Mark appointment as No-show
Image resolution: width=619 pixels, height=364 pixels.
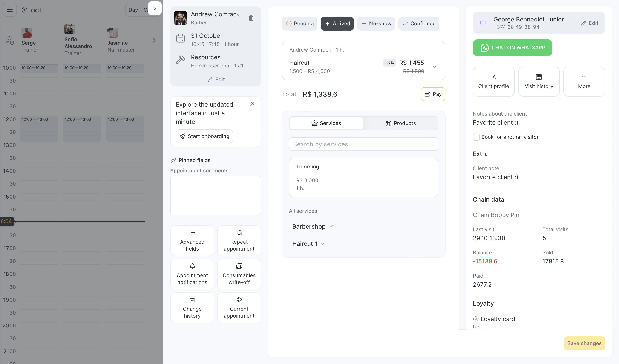point(376,24)
